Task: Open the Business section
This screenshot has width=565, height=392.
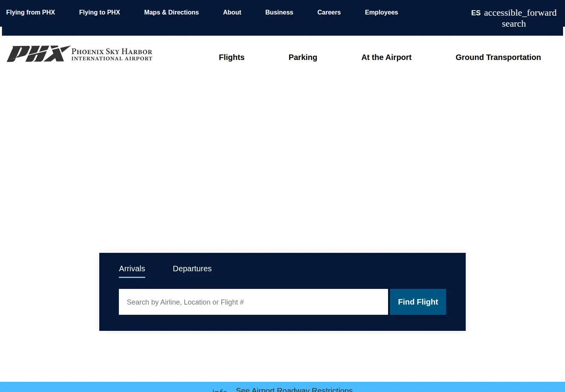Action: coord(279,12)
